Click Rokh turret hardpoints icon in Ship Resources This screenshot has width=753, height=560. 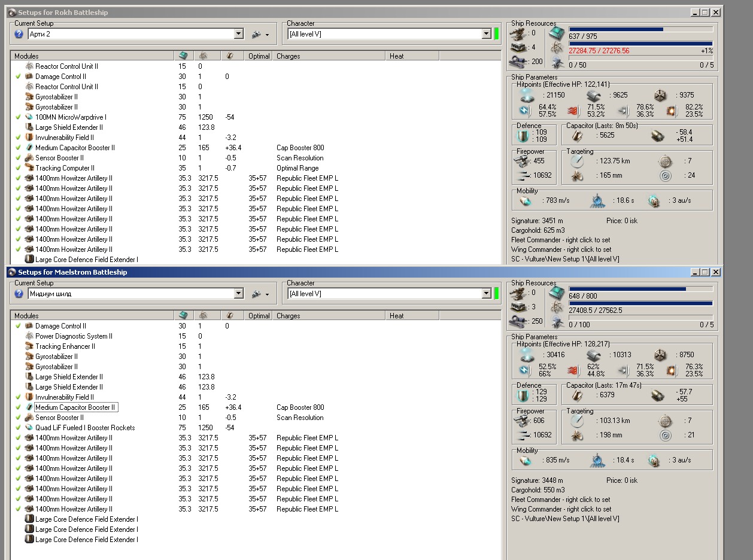pos(518,33)
